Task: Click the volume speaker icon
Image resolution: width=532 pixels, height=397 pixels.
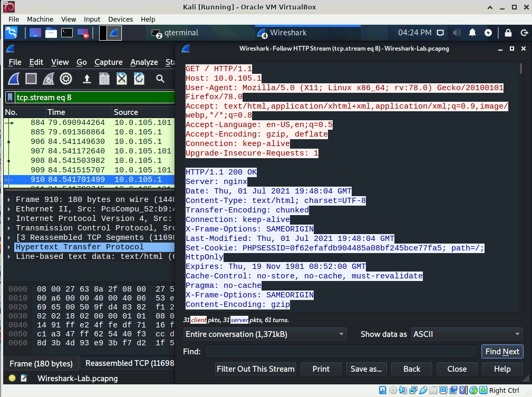Action: point(457,33)
